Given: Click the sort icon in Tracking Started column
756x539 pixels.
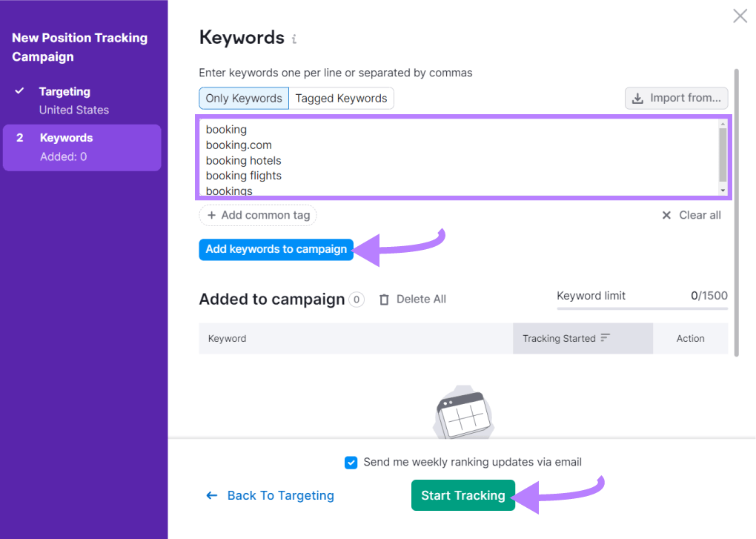Looking at the screenshot, I should (x=606, y=338).
